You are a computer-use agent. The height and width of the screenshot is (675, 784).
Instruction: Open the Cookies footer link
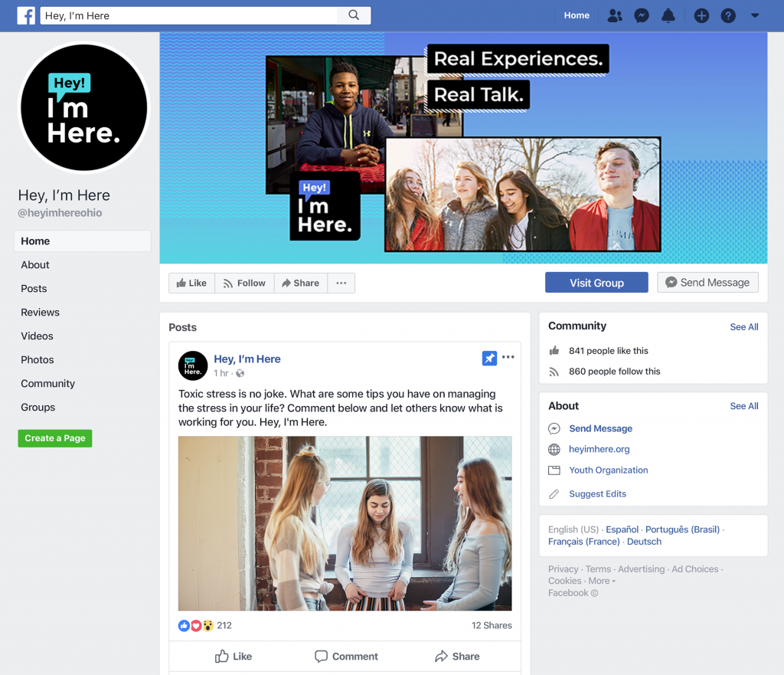(x=564, y=581)
